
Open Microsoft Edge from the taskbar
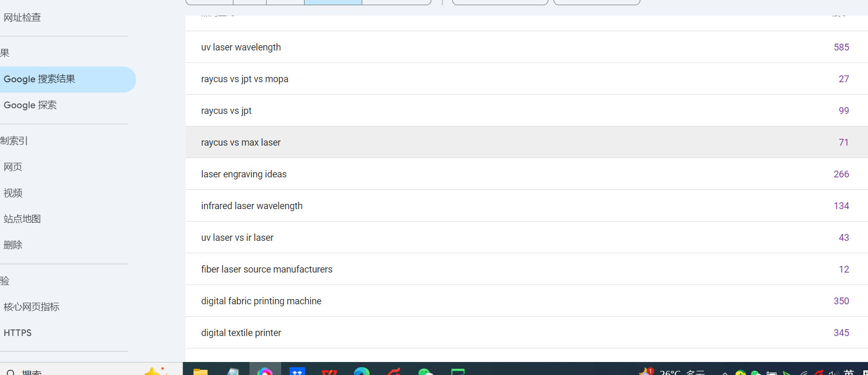362,371
